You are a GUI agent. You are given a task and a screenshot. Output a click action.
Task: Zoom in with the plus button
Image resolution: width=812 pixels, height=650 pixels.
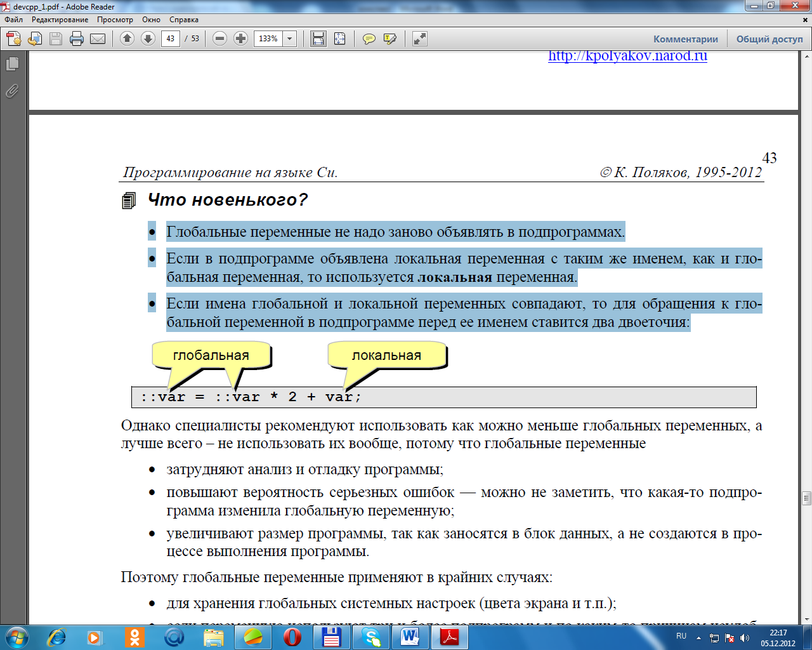240,39
